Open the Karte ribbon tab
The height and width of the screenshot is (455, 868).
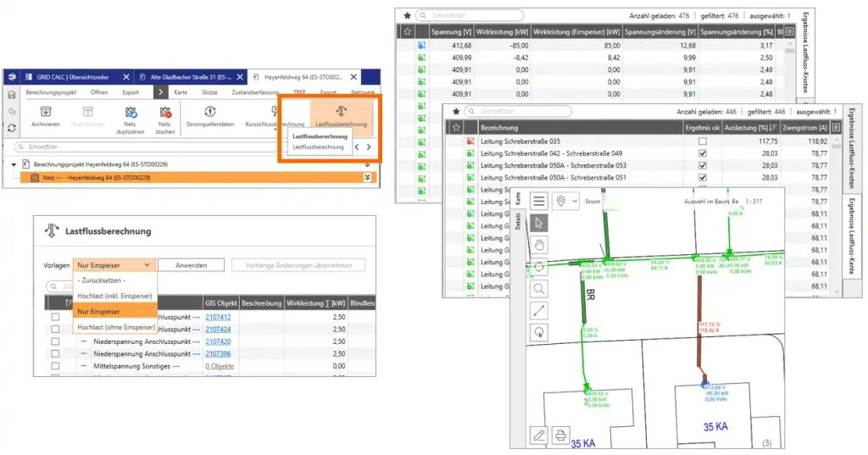tap(181, 92)
